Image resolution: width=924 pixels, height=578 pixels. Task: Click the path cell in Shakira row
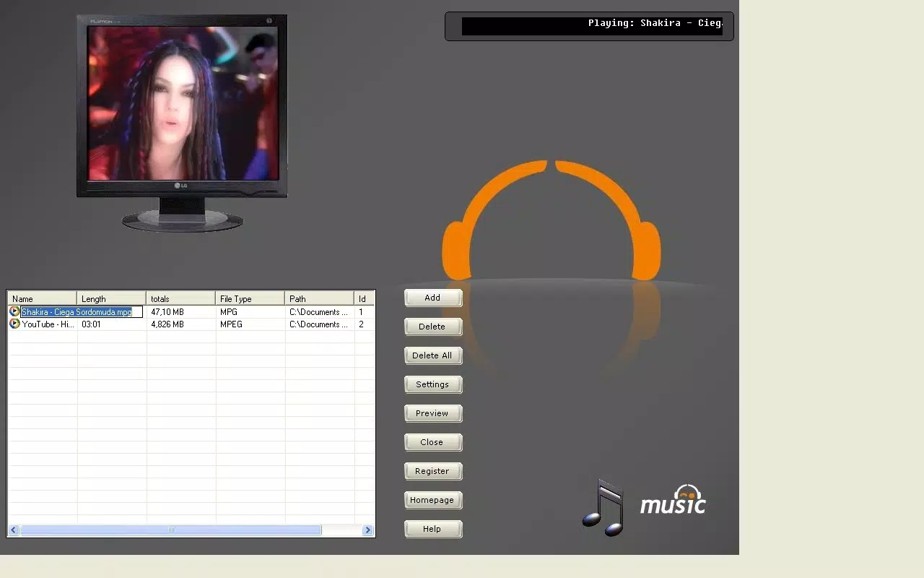pyautogui.click(x=319, y=312)
